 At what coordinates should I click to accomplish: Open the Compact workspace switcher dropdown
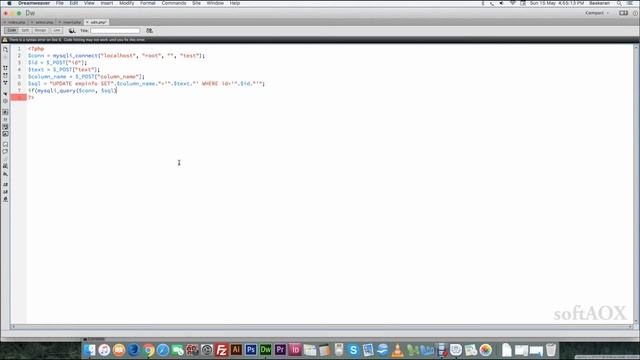point(597,13)
